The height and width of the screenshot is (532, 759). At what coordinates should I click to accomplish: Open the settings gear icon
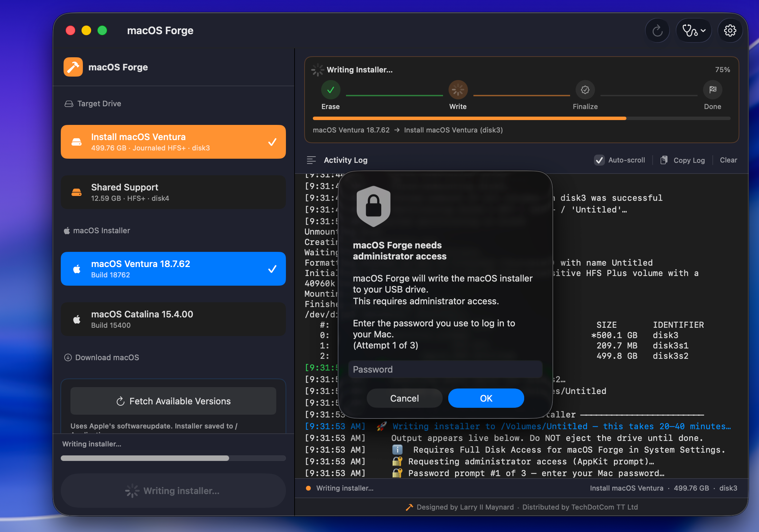pyautogui.click(x=730, y=31)
